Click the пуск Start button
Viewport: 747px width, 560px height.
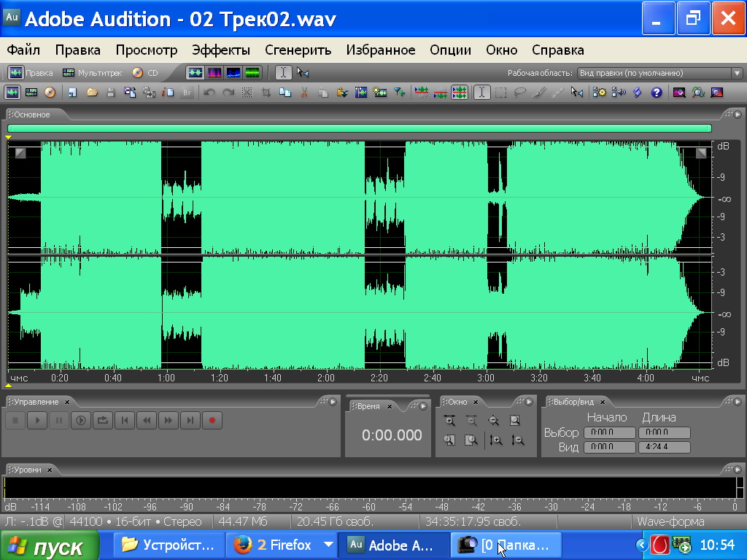(x=50, y=545)
